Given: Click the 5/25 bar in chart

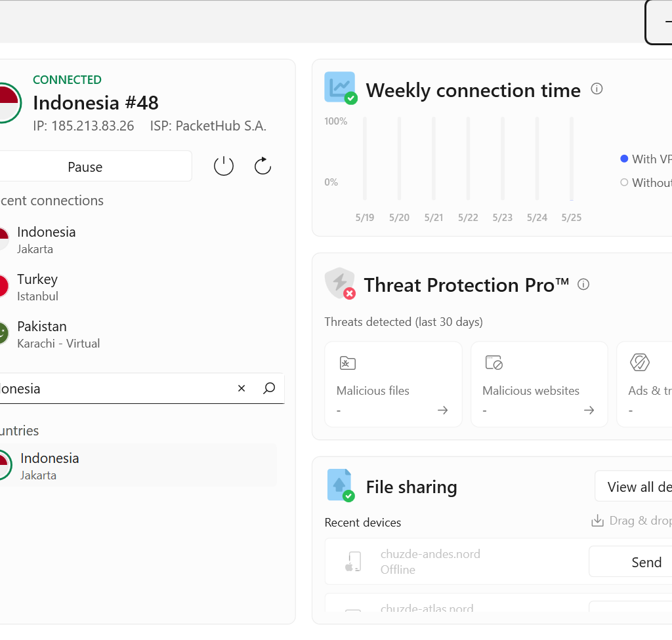Looking at the screenshot, I should tap(572, 159).
